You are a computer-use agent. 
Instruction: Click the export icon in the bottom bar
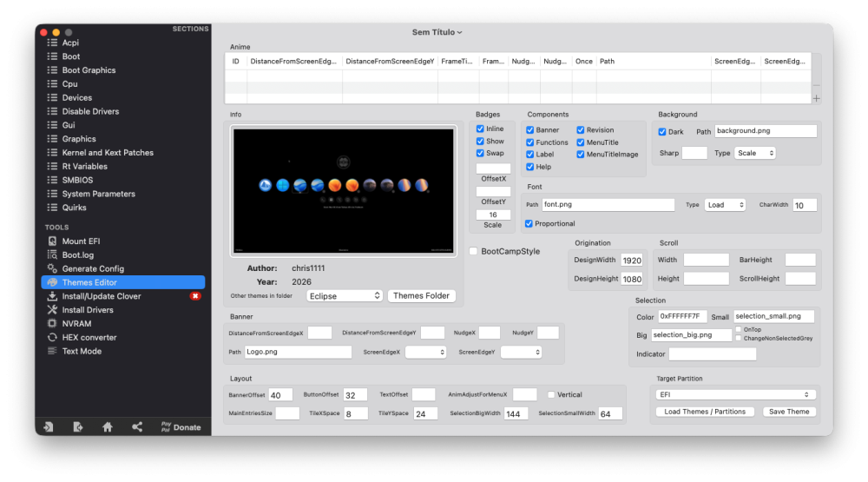[x=78, y=426]
